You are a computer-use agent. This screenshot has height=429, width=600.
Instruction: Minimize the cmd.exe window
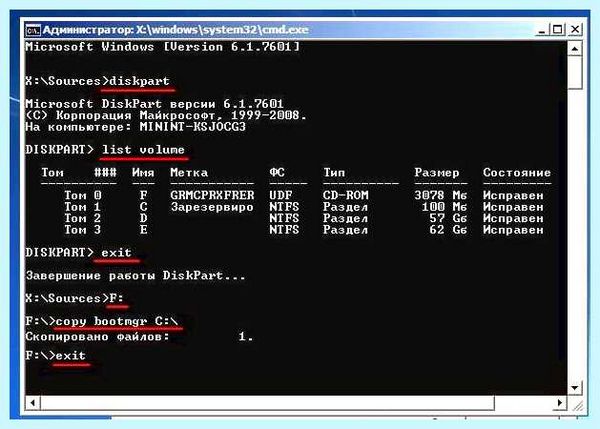542,30
